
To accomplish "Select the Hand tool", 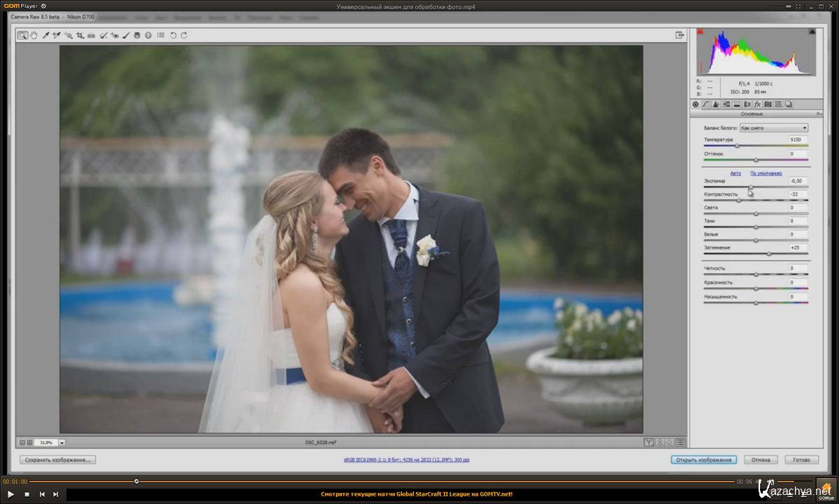I will pyautogui.click(x=34, y=35).
